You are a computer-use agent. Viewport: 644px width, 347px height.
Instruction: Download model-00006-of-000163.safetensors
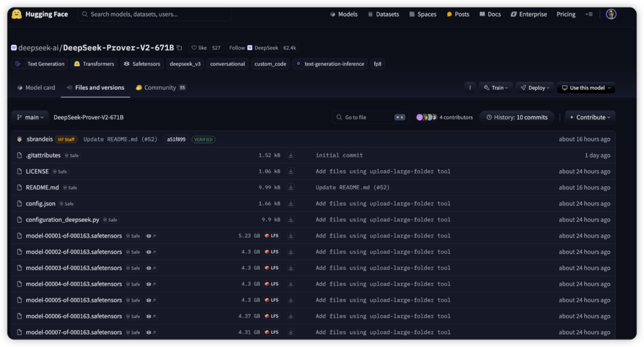point(291,316)
